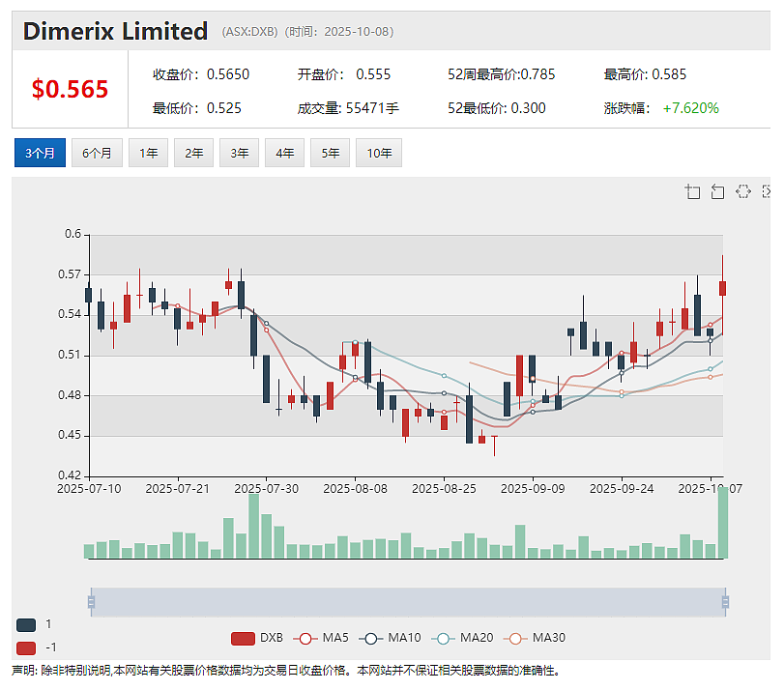The image size is (784, 690).
Task: Click the 0.57 y-axis label
Action: pos(70,274)
